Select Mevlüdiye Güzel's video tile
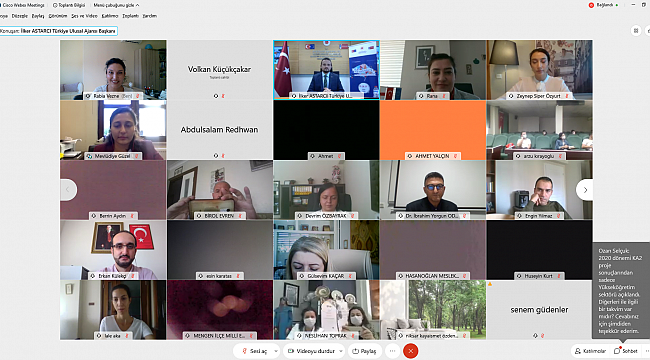 (113, 130)
